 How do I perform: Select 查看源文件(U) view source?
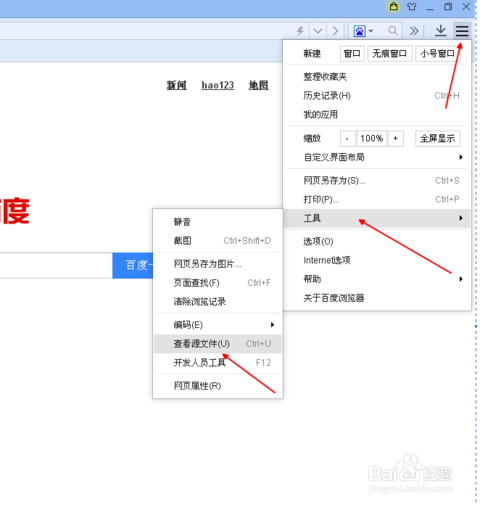click(218, 344)
